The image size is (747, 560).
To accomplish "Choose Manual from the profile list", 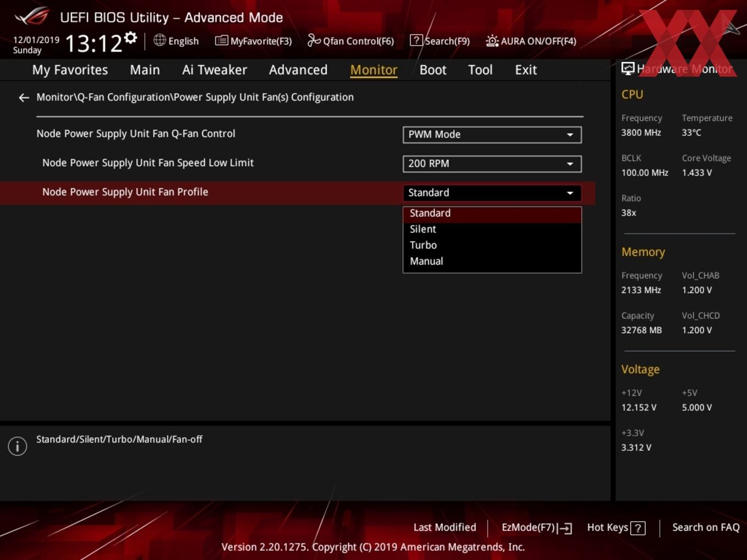I will click(492, 261).
